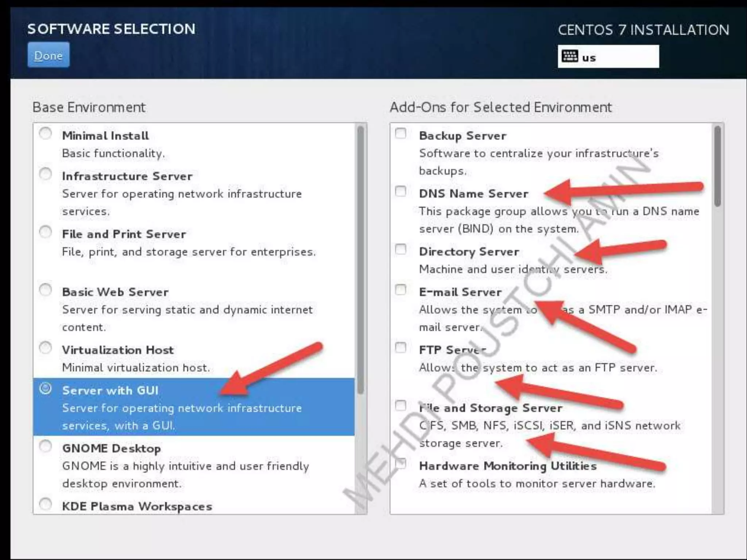Enable the Backup Server add-on checkbox

[x=400, y=133]
